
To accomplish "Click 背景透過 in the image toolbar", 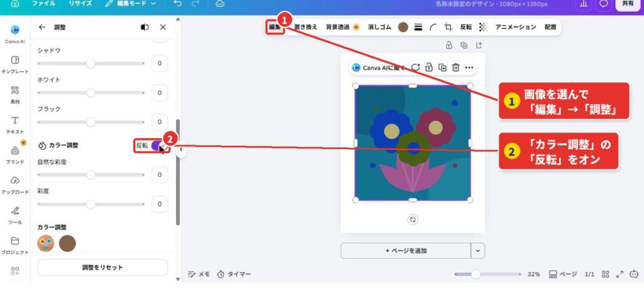I will [343, 27].
